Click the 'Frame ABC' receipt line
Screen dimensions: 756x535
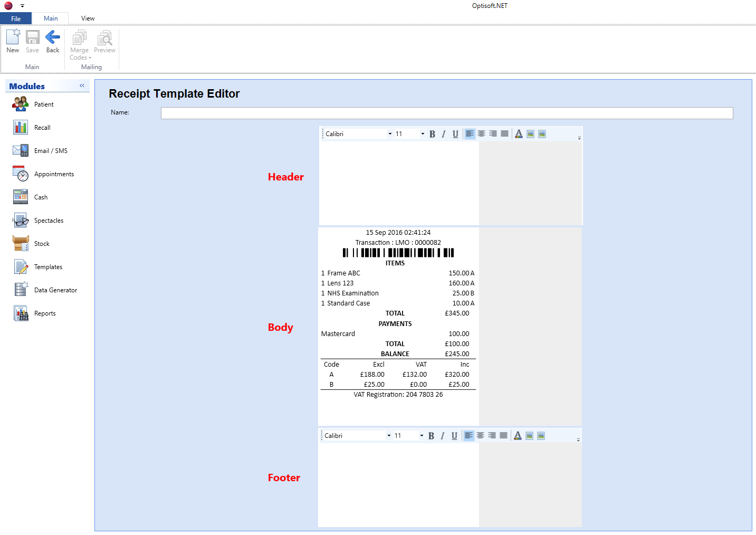(398, 273)
